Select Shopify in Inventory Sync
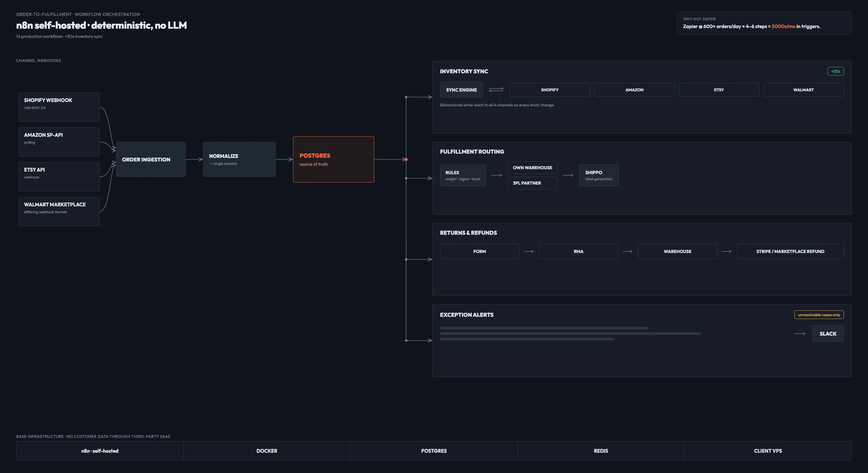The height and width of the screenshot is (473, 868). [x=549, y=90]
